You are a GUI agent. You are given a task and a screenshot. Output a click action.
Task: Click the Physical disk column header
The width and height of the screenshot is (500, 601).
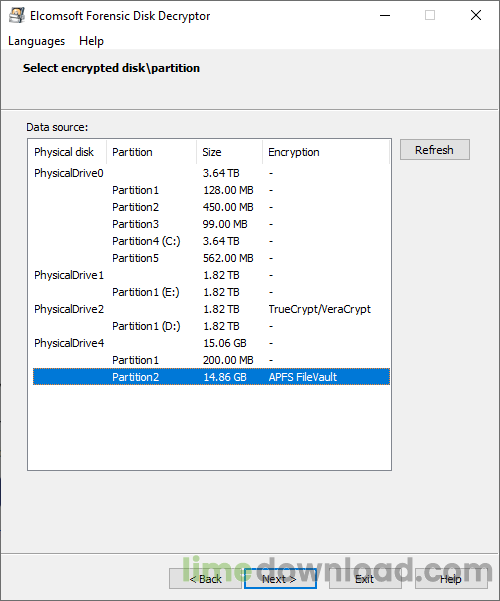click(x=67, y=152)
